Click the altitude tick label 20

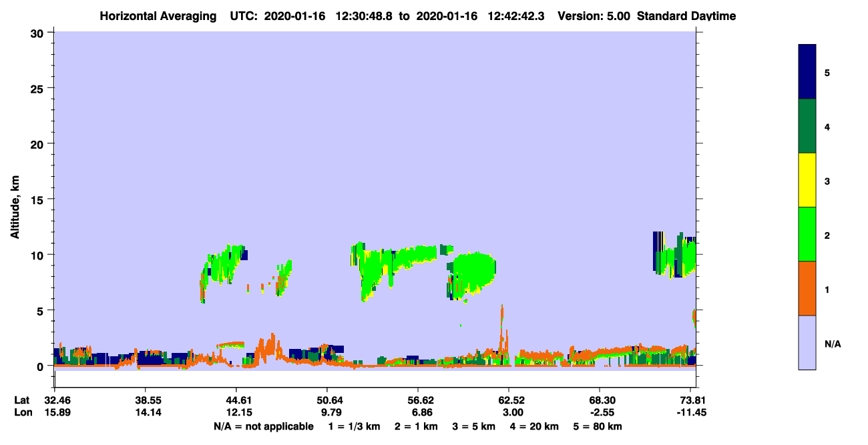coord(39,143)
